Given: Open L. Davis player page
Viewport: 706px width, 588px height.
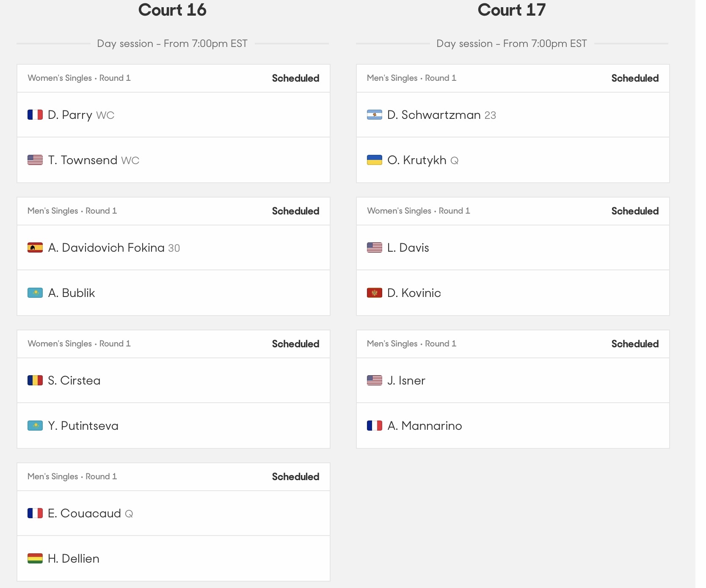Looking at the screenshot, I should click(408, 247).
